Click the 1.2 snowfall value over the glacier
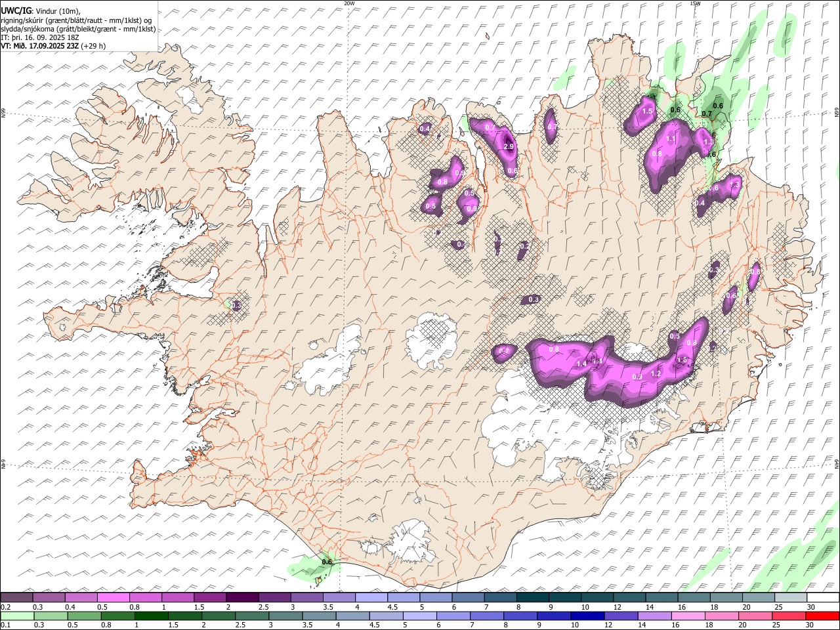The height and width of the screenshot is (630, 840). pyautogui.click(x=656, y=373)
